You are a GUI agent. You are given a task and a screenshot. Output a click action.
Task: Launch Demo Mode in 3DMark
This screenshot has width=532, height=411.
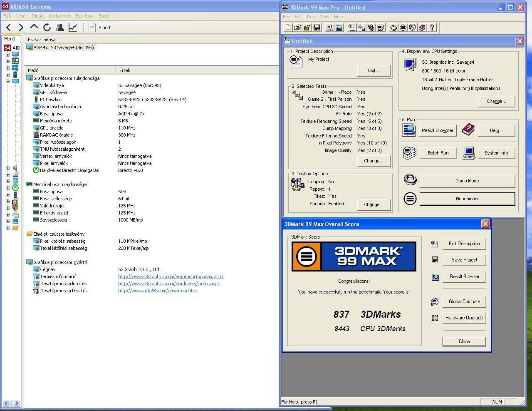point(467,181)
